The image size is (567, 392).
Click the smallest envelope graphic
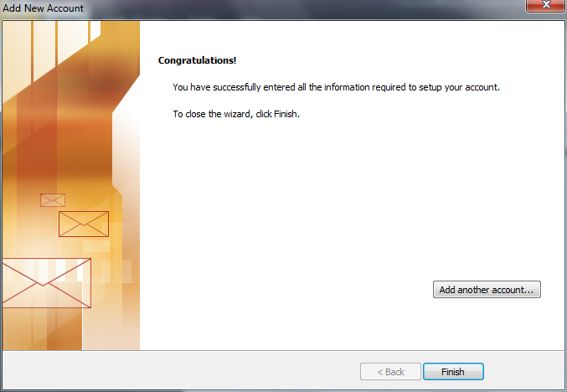[x=53, y=200]
